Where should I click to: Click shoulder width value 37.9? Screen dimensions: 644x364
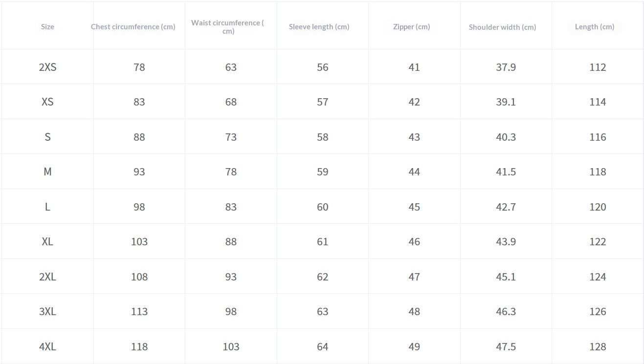click(506, 67)
